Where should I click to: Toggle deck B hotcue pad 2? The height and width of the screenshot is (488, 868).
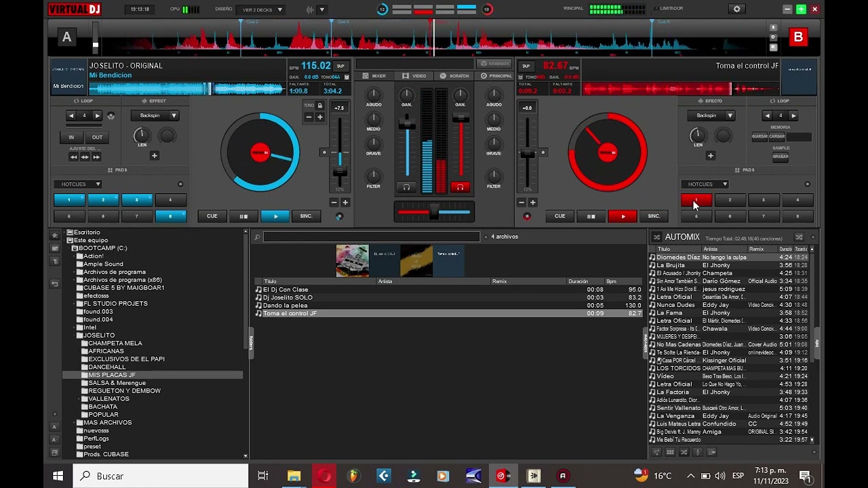pos(730,200)
